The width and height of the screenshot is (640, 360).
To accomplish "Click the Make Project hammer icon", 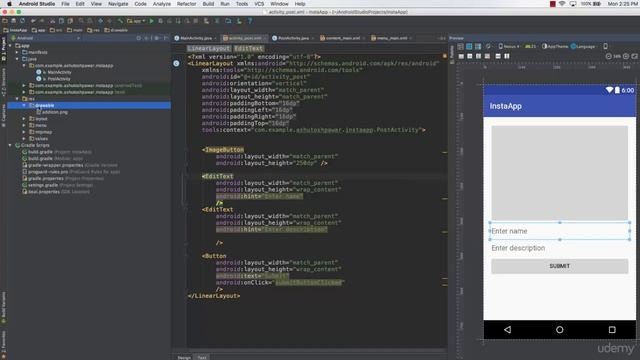I will click(x=120, y=21).
